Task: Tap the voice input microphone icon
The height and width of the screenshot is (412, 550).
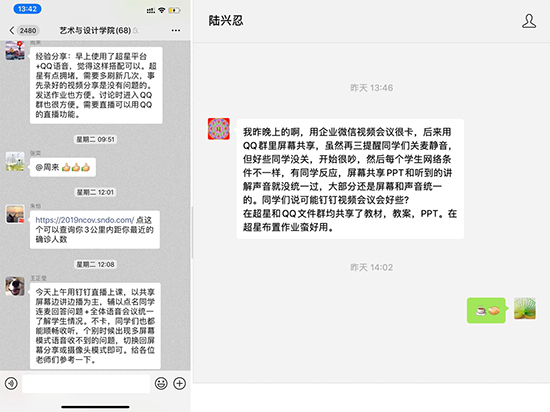Action: click(x=11, y=383)
